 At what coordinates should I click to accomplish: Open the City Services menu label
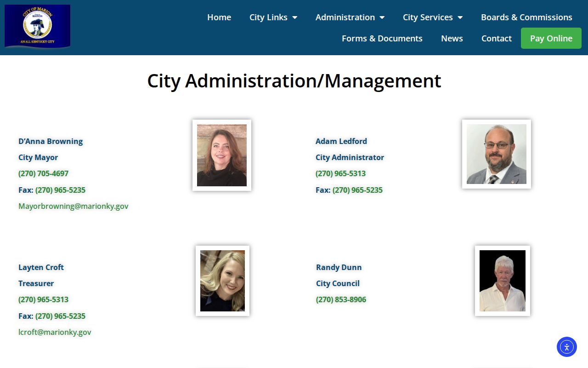coord(428,17)
